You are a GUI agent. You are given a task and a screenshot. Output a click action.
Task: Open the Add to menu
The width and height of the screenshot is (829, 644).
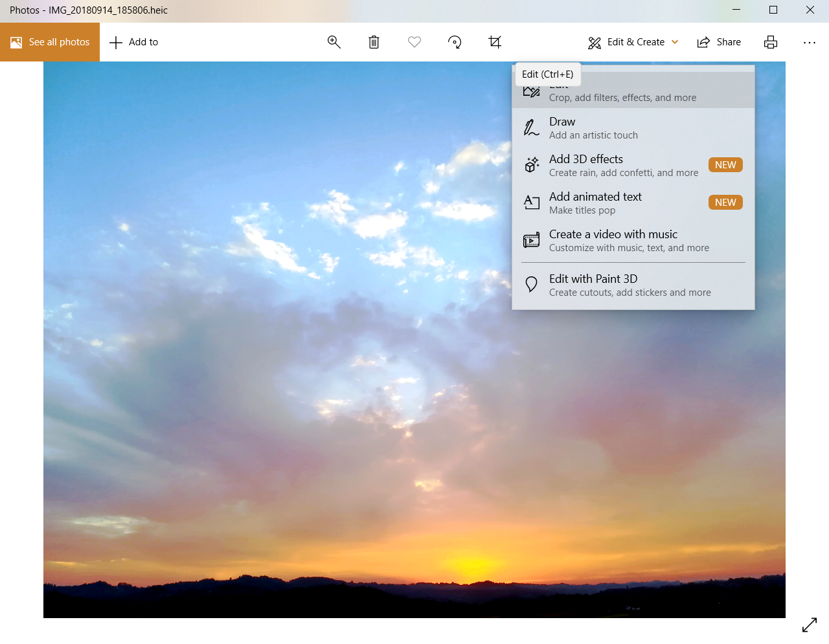pyautogui.click(x=134, y=42)
